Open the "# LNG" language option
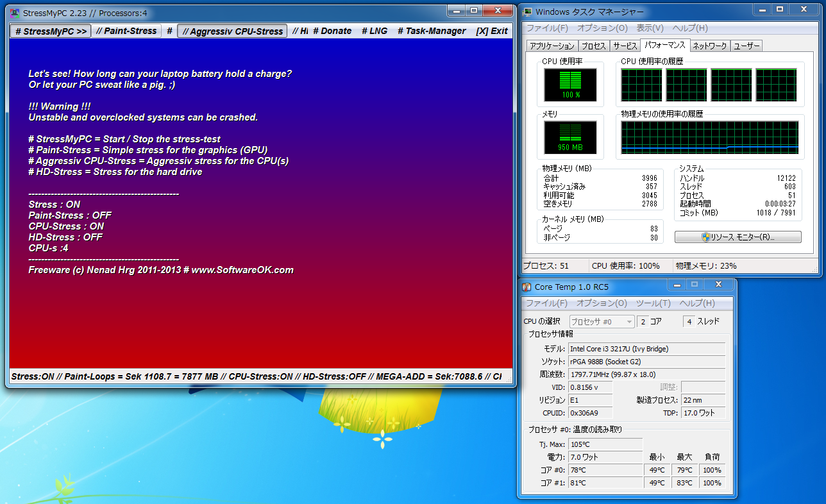This screenshot has width=826, height=504. pos(375,31)
